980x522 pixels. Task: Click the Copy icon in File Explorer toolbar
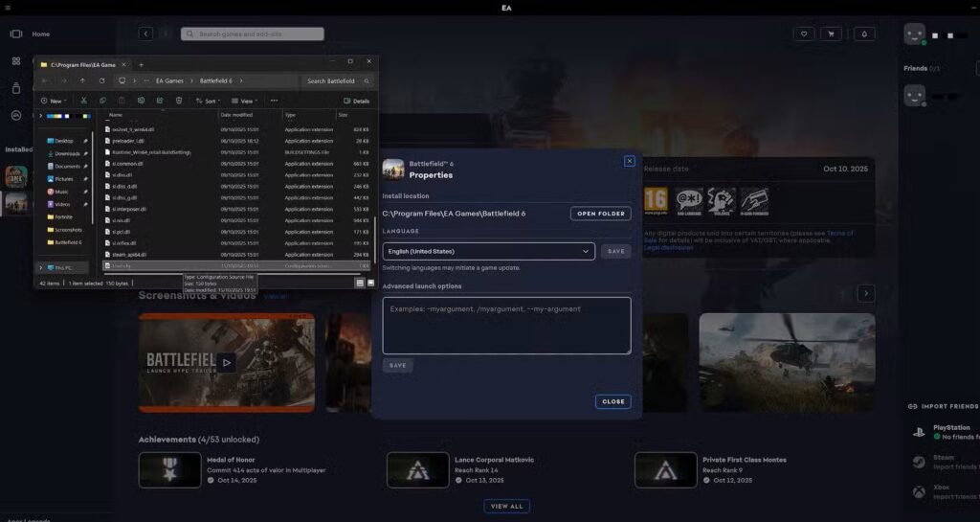pos(102,101)
